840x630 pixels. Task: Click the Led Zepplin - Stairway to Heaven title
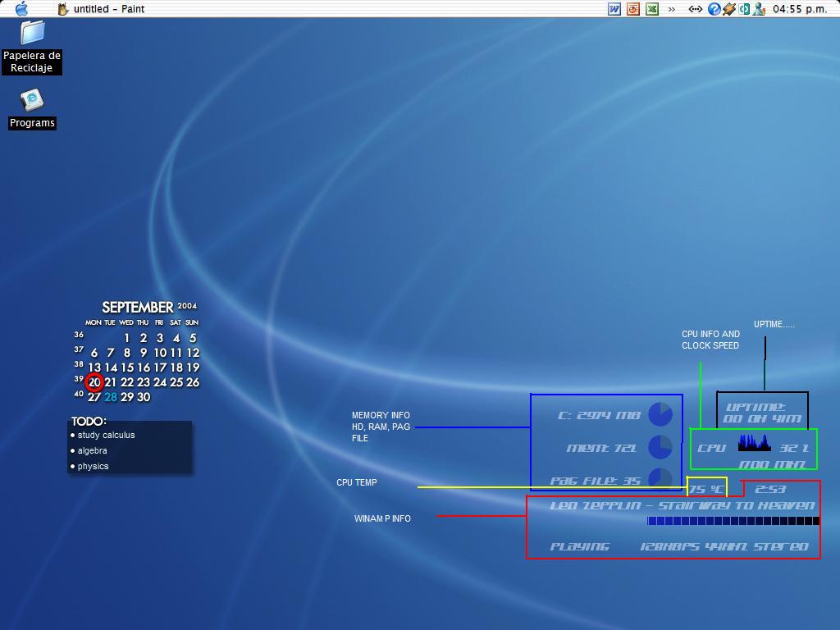(x=682, y=505)
